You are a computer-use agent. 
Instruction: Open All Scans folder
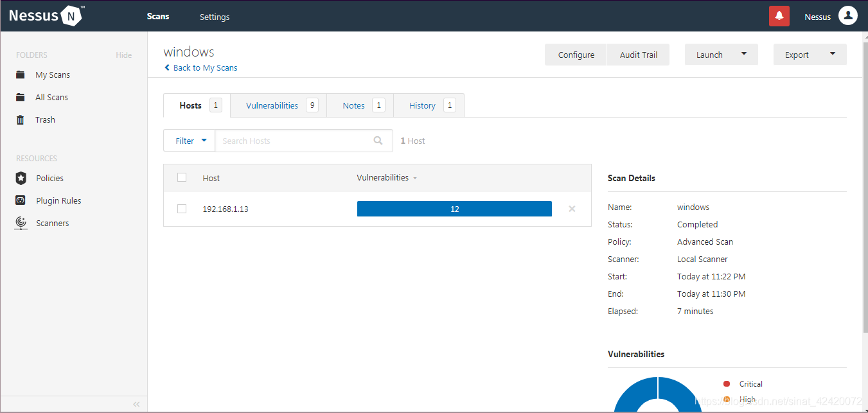(x=51, y=97)
